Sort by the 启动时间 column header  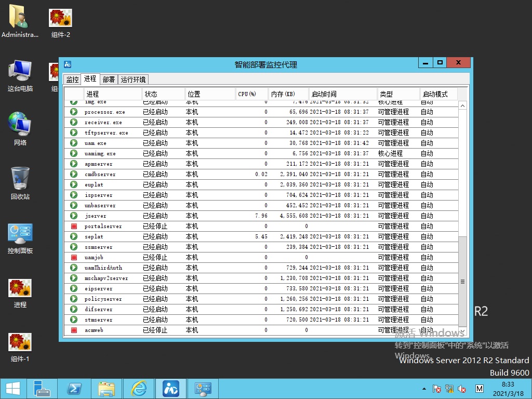(x=343, y=94)
